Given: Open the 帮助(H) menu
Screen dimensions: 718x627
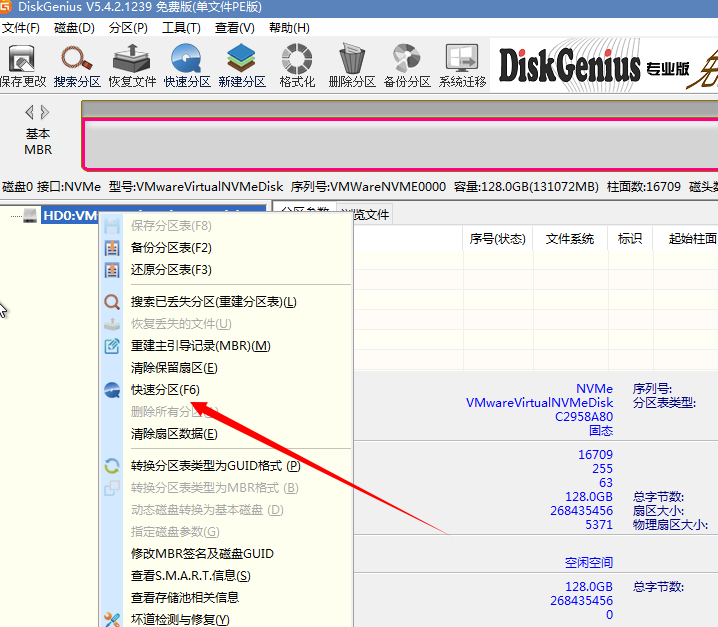Looking at the screenshot, I should 289,28.
